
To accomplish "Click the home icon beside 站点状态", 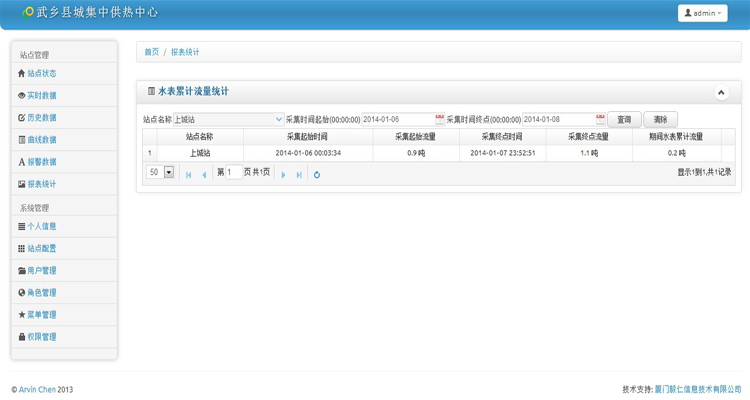I will pyautogui.click(x=22, y=73).
